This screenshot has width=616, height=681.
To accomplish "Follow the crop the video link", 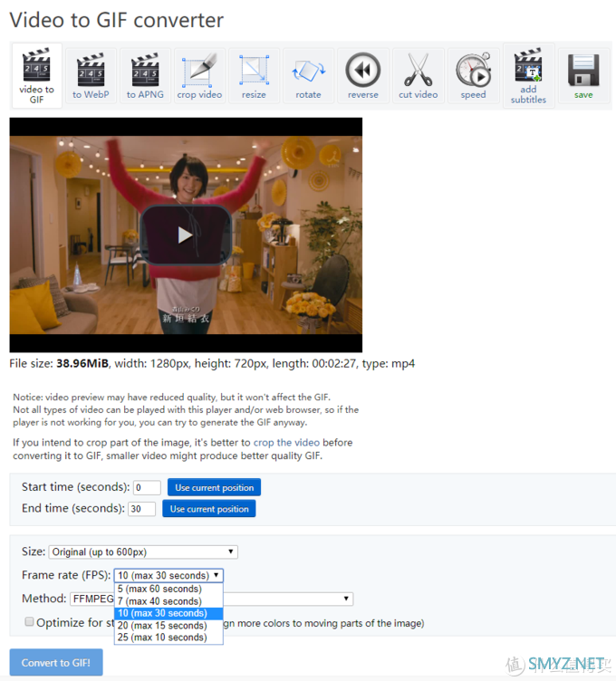I will pyautogui.click(x=286, y=443).
